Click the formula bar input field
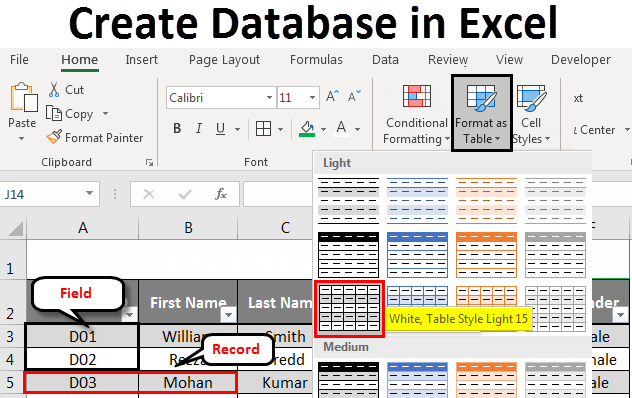632x398 pixels. click(278, 194)
